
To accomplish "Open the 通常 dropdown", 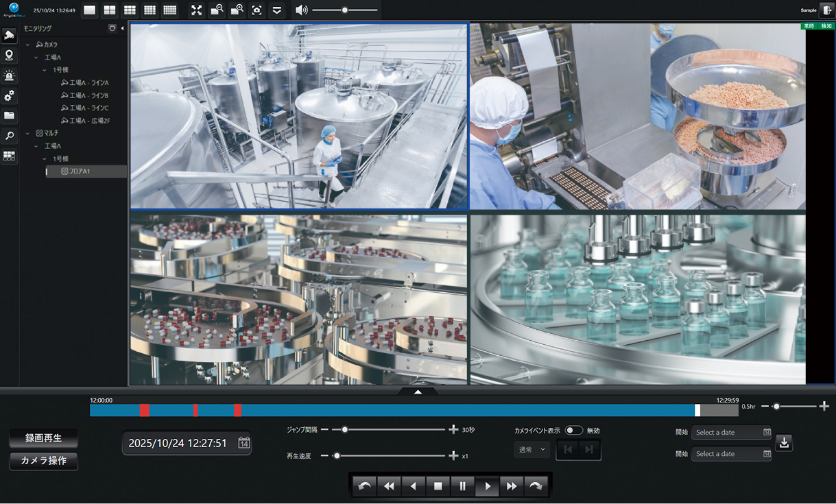I will 532,450.
